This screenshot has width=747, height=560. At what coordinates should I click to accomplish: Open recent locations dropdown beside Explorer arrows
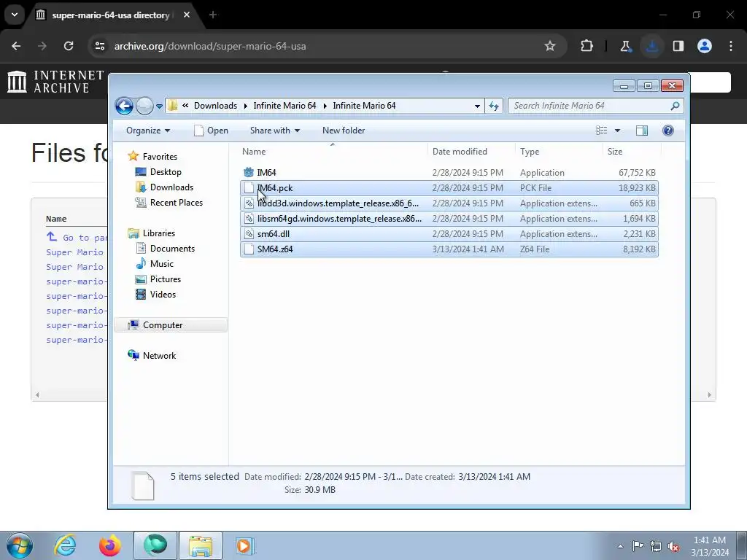(x=159, y=106)
